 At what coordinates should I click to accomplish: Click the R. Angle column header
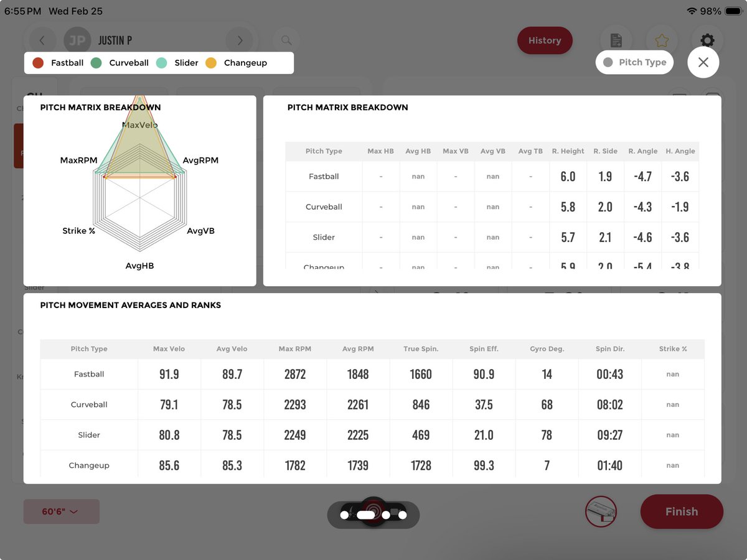(x=642, y=151)
